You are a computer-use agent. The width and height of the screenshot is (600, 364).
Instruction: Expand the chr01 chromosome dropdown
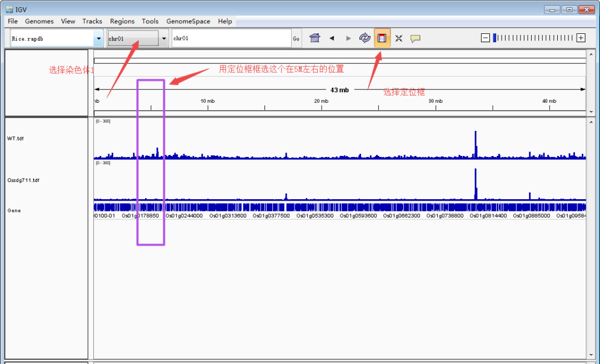(x=163, y=38)
